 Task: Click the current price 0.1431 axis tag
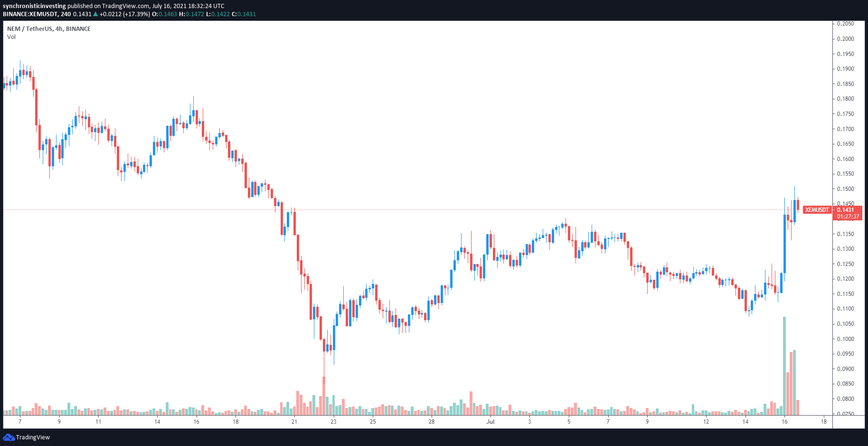pos(845,210)
